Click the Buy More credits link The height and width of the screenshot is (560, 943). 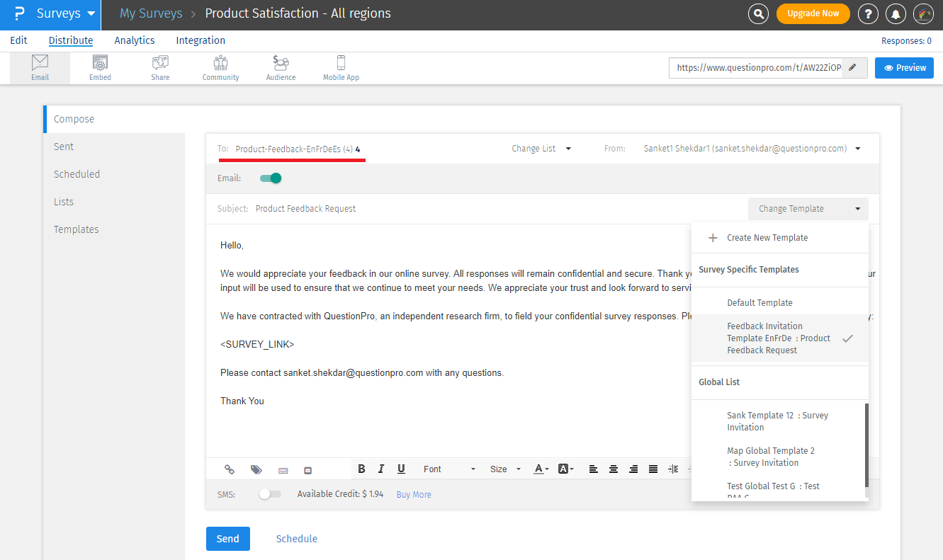414,495
